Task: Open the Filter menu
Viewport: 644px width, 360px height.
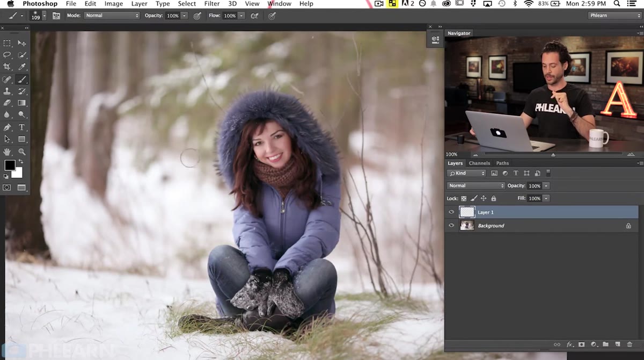Action: click(212, 4)
